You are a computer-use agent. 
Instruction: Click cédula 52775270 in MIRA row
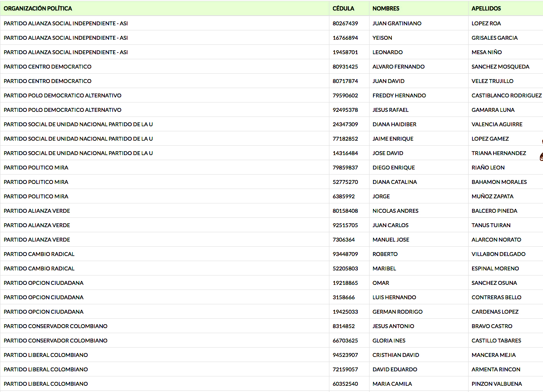pyautogui.click(x=345, y=182)
